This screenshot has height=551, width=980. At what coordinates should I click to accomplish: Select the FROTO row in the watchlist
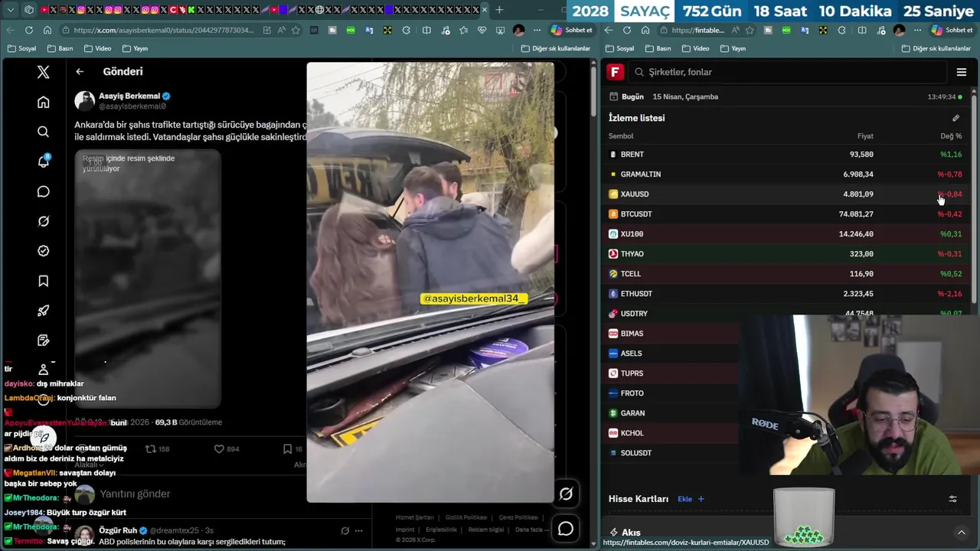(x=671, y=393)
